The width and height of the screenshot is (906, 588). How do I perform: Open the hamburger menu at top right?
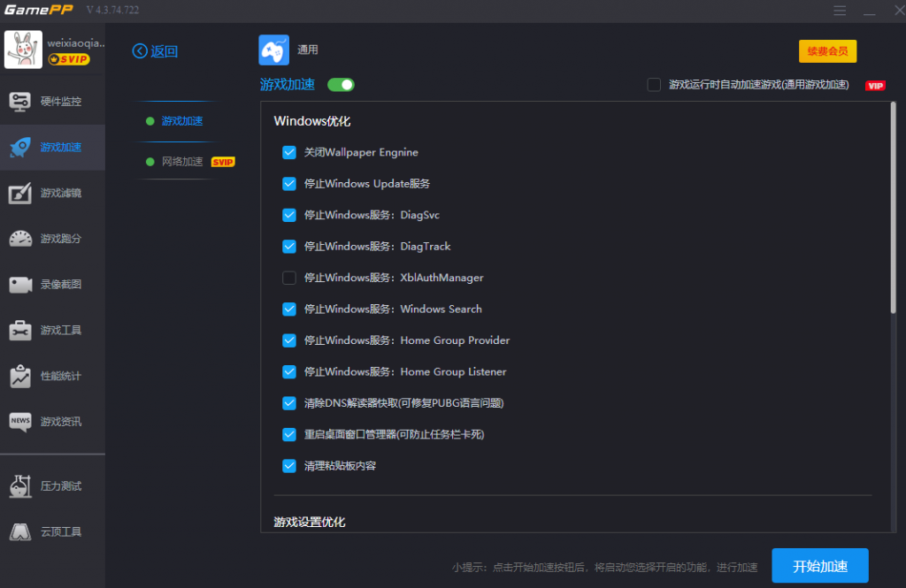(x=839, y=11)
